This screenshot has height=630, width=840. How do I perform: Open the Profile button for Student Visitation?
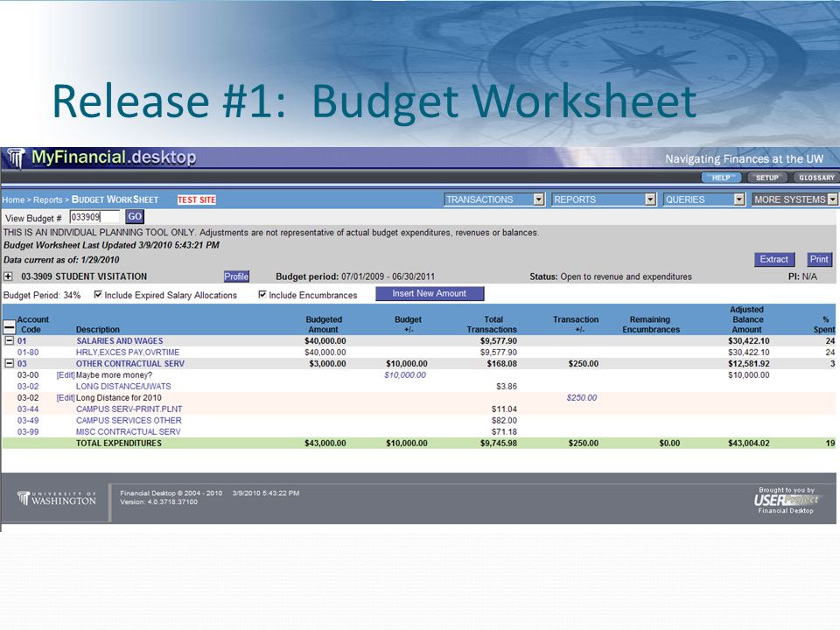pos(236,276)
